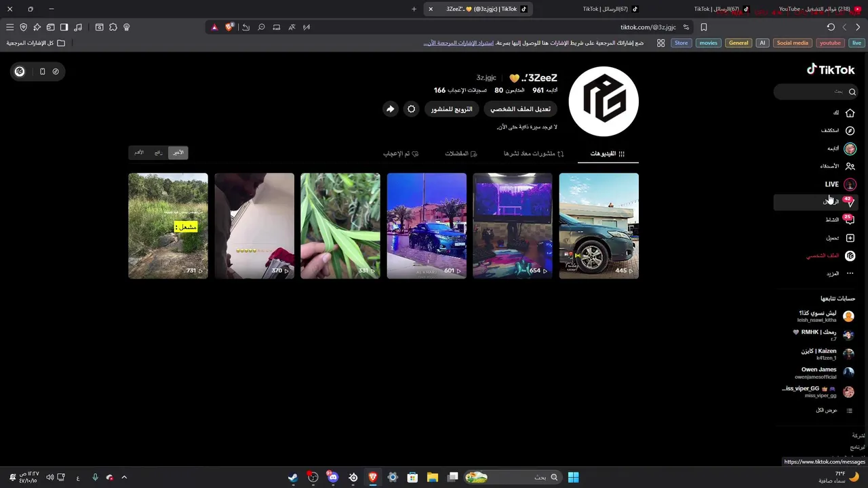Click the translate page icon
868x488 pixels.
pos(292,27)
